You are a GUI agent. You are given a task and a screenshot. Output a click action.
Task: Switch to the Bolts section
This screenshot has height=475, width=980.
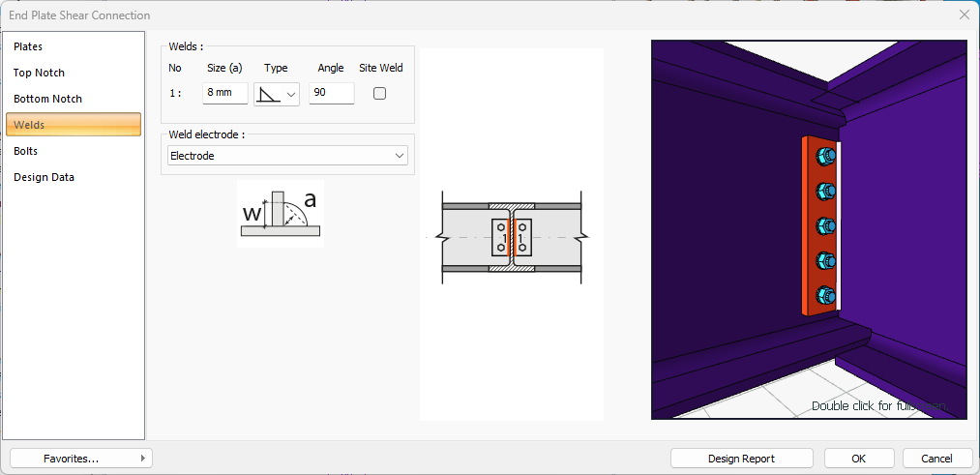point(26,151)
